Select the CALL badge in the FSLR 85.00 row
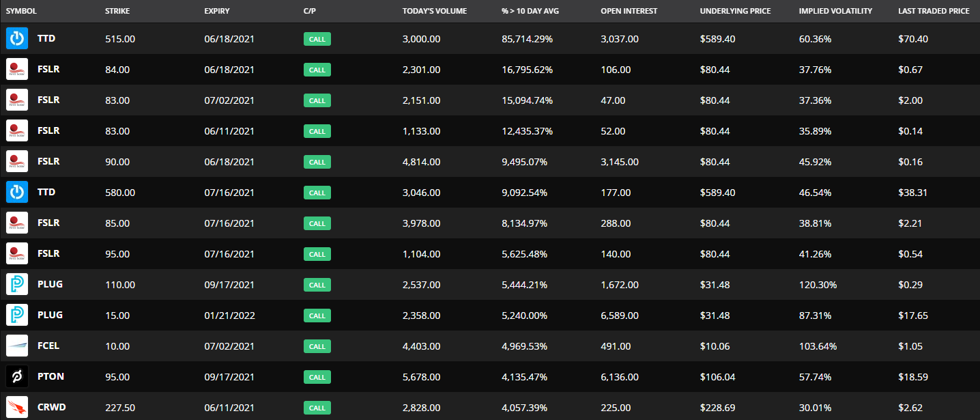 [x=317, y=223]
